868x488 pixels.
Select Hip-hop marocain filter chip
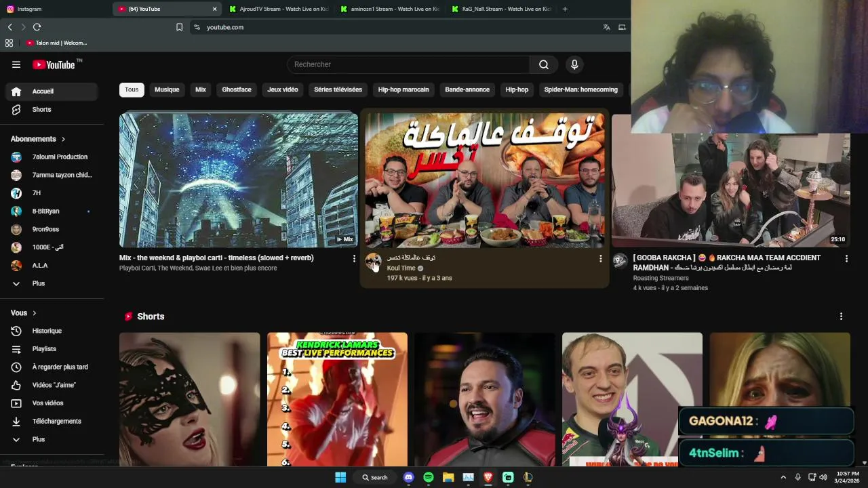pos(403,89)
